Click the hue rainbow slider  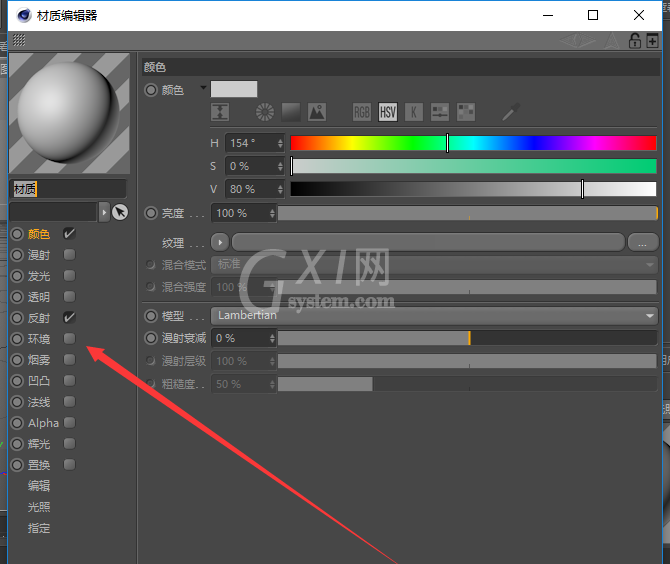(473, 143)
